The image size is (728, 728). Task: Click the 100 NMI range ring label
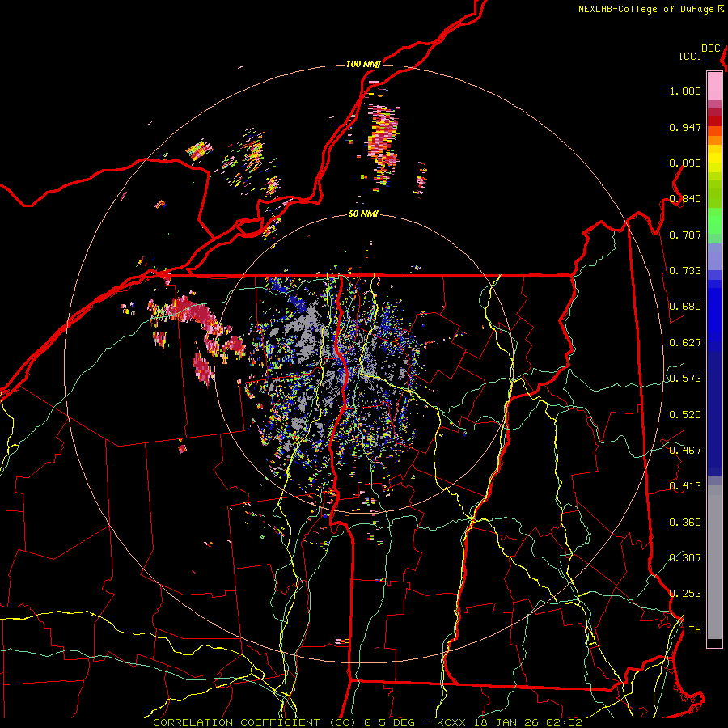(363, 64)
